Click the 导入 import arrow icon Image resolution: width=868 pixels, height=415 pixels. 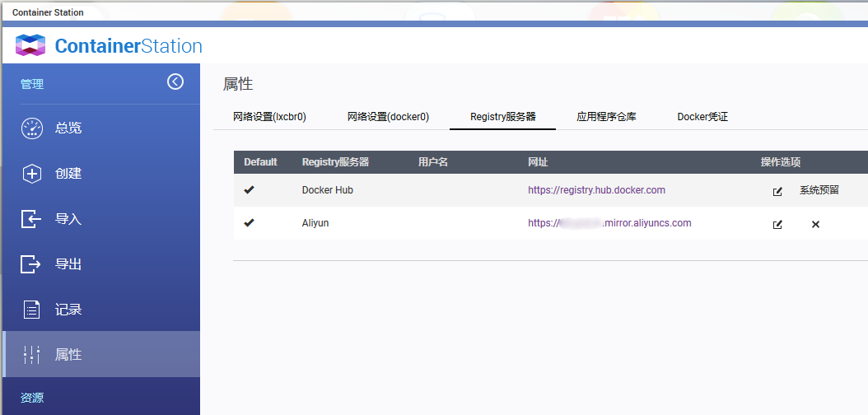tap(31, 219)
